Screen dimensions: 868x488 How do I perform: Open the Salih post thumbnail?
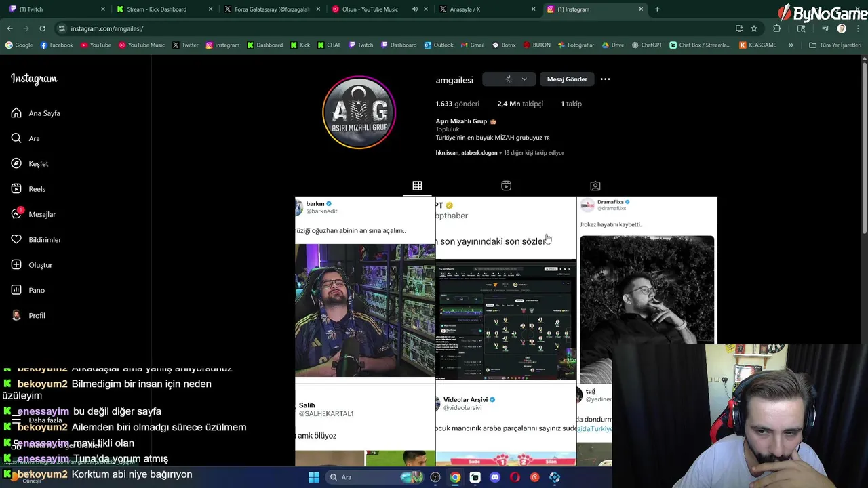[365, 425]
